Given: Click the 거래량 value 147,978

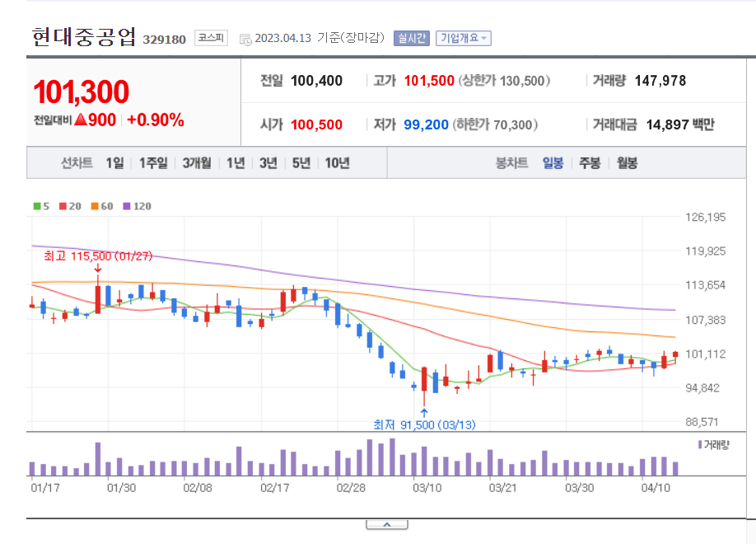Looking at the screenshot, I should pyautogui.click(x=660, y=81).
